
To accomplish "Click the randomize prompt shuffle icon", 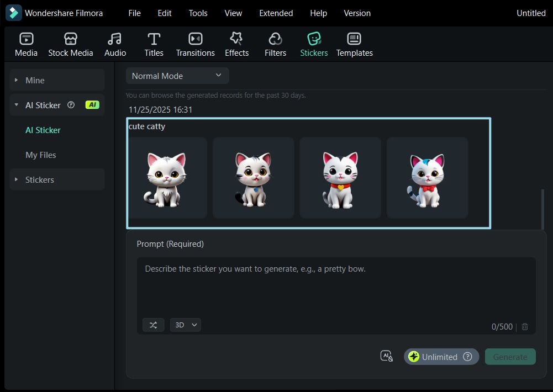I will click(x=153, y=325).
